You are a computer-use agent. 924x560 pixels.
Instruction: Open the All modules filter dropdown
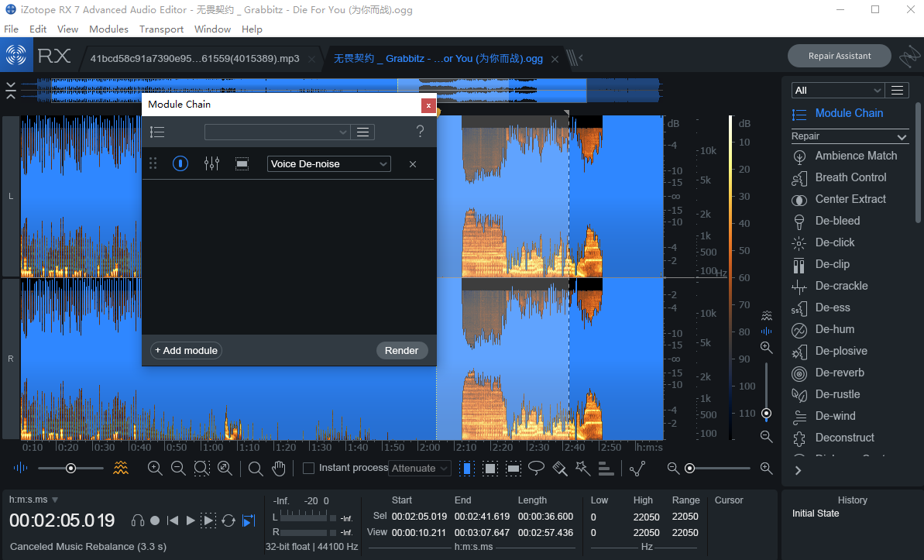(x=837, y=90)
